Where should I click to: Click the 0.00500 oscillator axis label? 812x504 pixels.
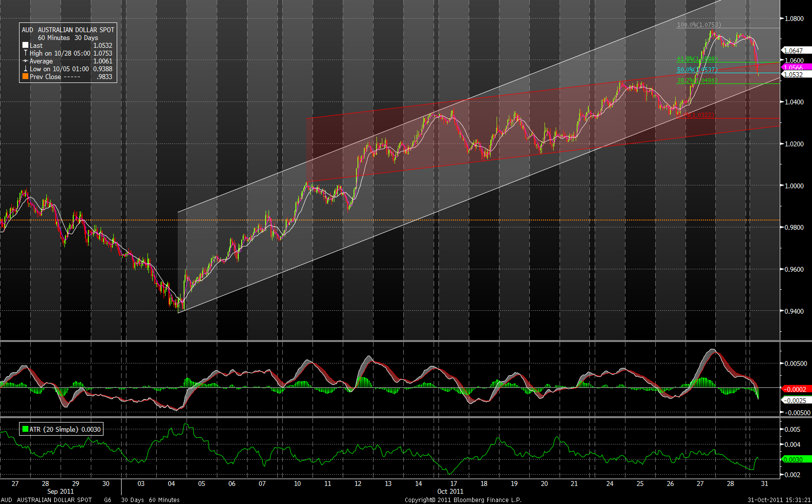tap(795, 363)
